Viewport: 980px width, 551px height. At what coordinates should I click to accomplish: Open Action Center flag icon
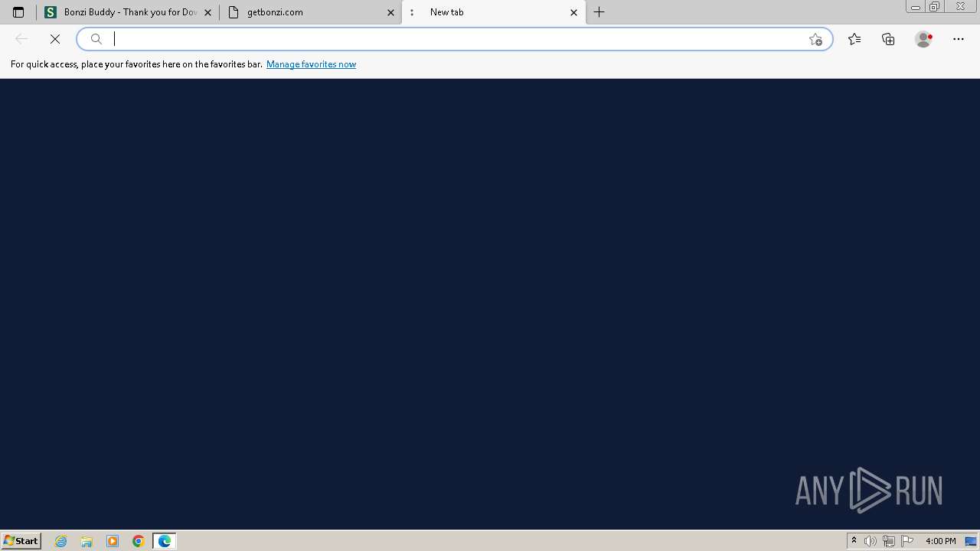coord(907,541)
